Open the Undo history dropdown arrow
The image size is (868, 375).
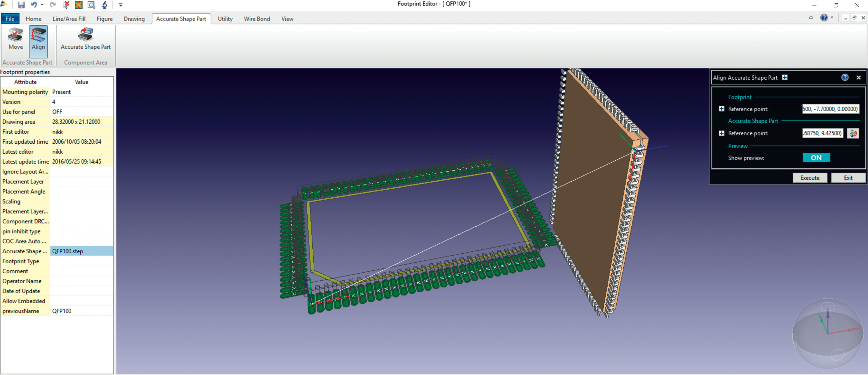click(42, 5)
